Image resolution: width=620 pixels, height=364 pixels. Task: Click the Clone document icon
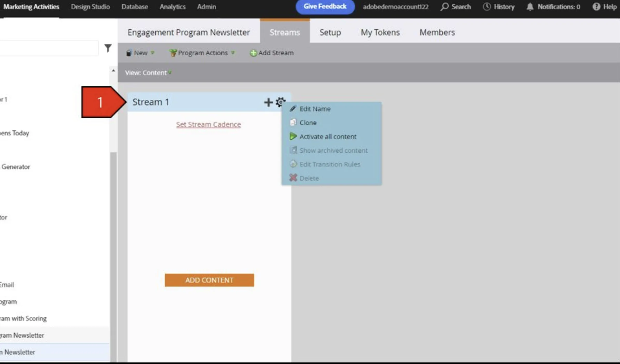click(293, 122)
